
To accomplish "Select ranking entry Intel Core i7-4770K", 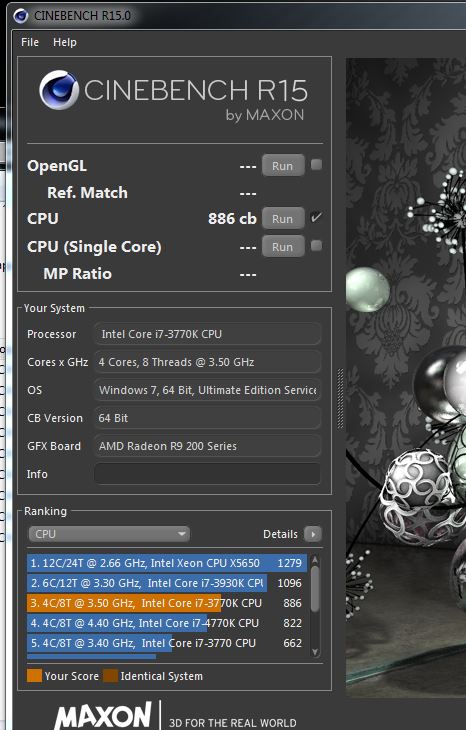I will click(x=167, y=623).
